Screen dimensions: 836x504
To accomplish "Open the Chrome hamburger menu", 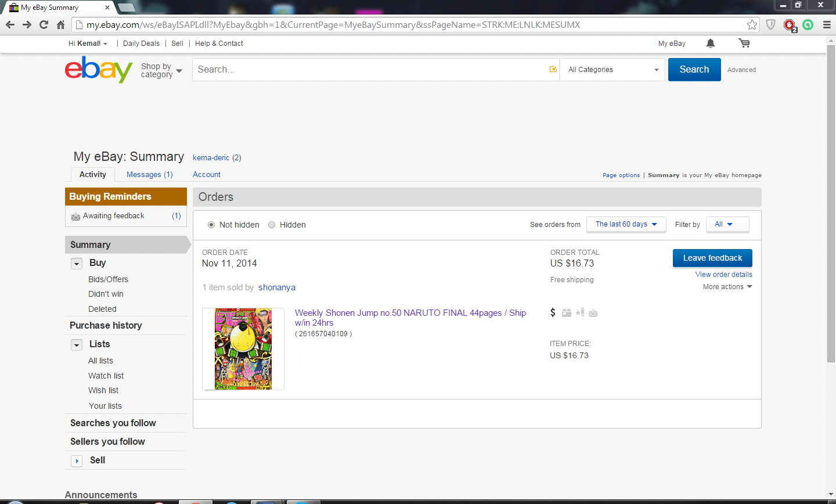I will pyautogui.click(x=827, y=24).
